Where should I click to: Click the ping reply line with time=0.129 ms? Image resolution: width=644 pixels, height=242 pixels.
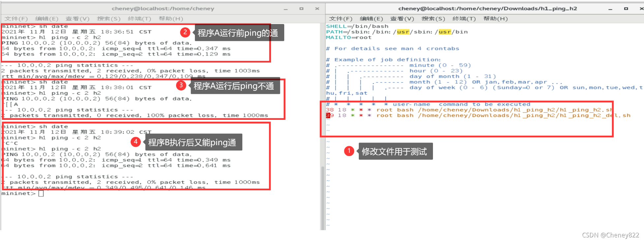[x=116, y=54]
